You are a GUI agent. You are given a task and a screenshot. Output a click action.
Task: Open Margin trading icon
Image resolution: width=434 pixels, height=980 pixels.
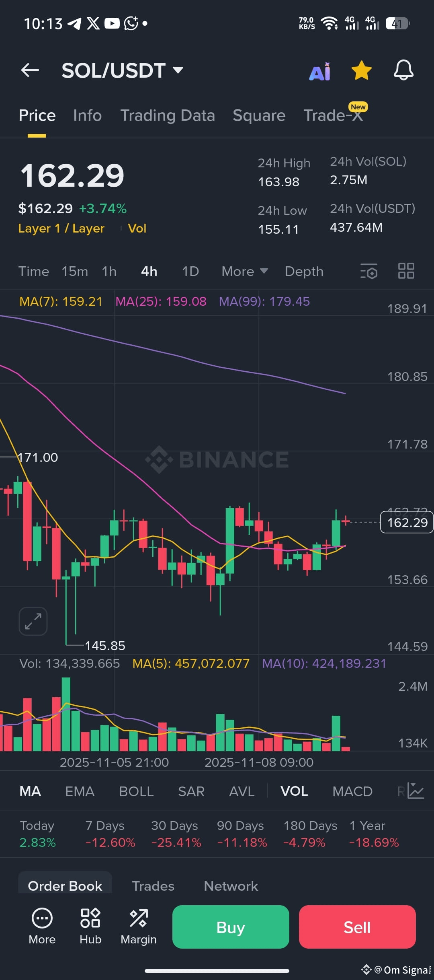139,926
